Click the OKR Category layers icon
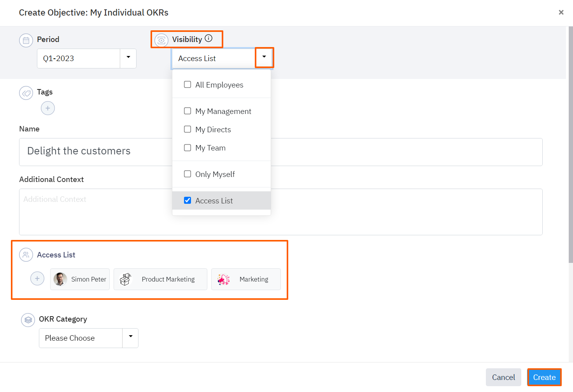Screen dimensions: 573x392 click(x=28, y=320)
